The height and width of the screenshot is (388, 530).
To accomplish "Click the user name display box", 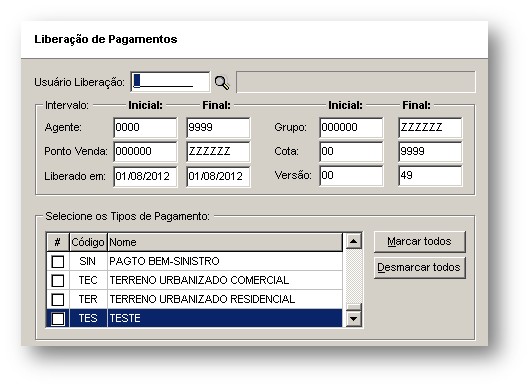I will point(356,82).
